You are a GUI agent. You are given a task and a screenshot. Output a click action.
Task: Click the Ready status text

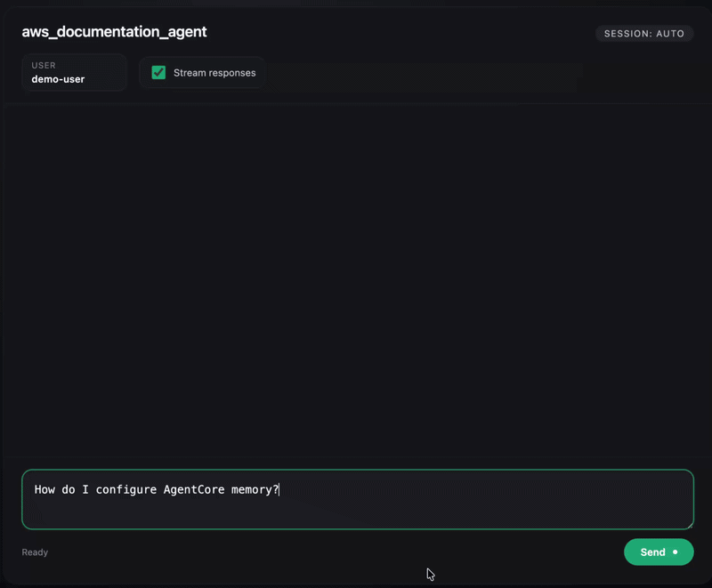(x=35, y=552)
